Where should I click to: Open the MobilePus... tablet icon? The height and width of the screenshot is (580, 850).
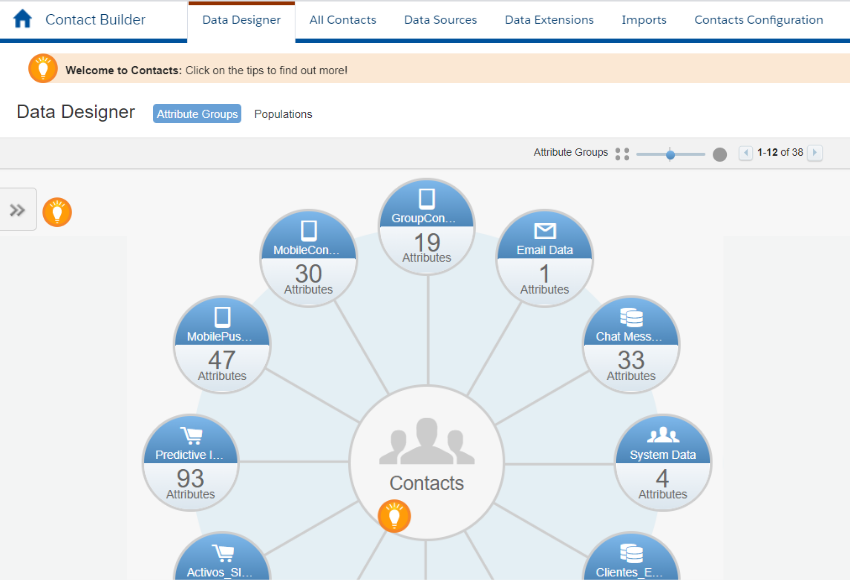(222, 317)
